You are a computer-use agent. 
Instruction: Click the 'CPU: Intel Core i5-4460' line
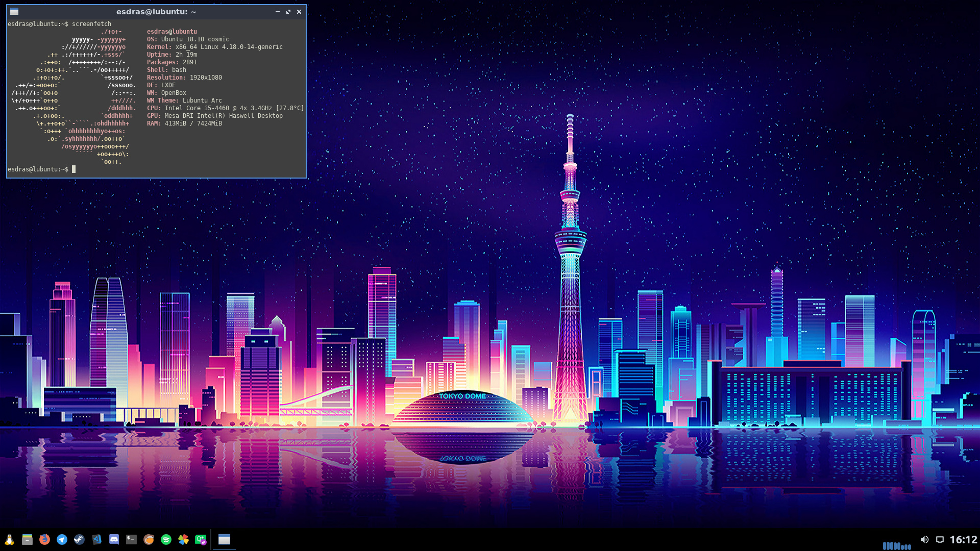225,108
